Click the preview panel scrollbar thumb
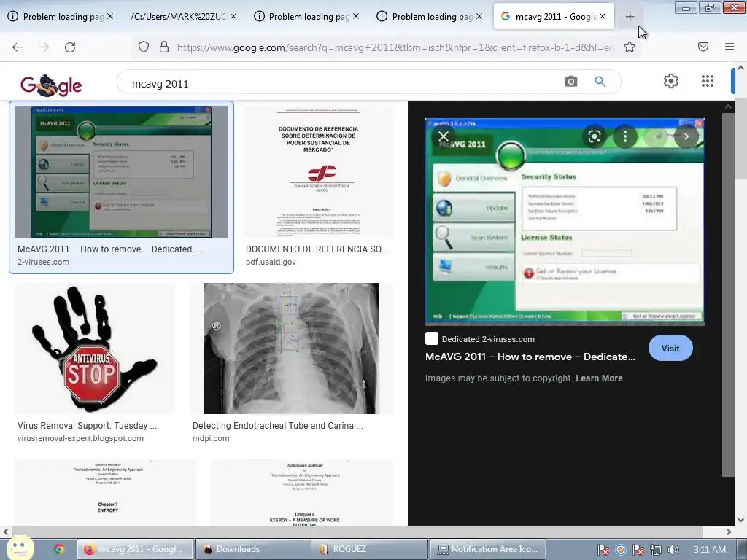 (728, 294)
